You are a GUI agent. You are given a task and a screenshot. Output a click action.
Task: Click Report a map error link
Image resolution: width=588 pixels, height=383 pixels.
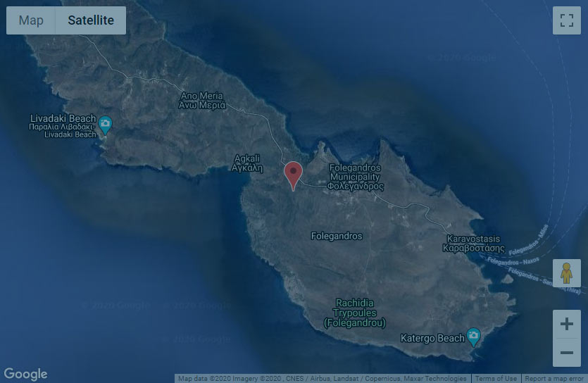tap(554, 379)
